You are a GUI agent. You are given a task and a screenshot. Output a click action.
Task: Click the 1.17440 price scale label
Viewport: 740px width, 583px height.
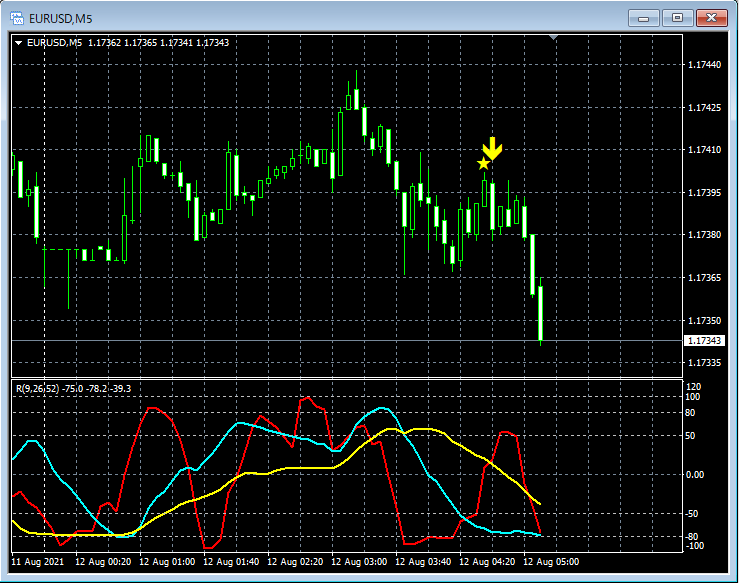click(705, 65)
